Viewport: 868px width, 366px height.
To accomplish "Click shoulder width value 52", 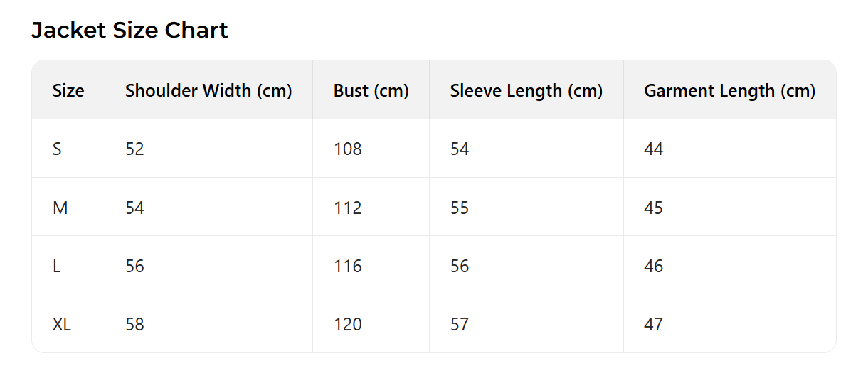I will (134, 149).
